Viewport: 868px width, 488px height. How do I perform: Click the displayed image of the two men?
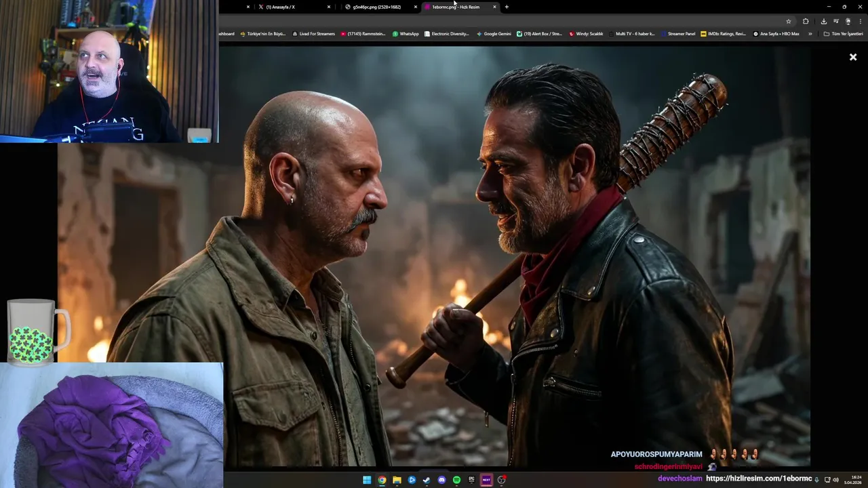(x=434, y=256)
